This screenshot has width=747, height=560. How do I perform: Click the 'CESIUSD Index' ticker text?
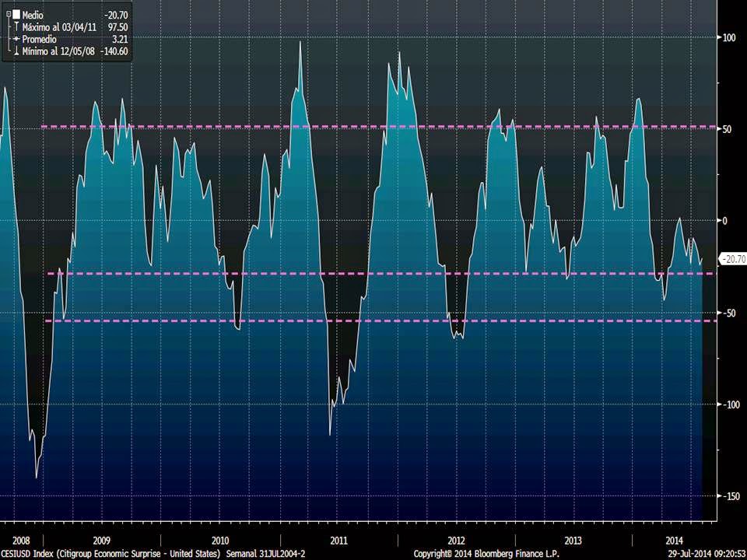click(27, 555)
